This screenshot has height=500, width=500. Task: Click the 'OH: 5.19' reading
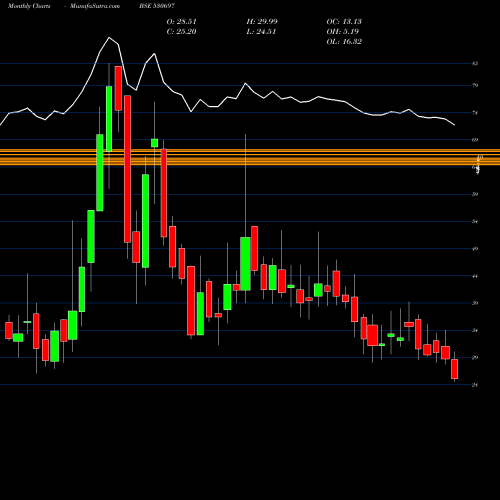pos(343,32)
